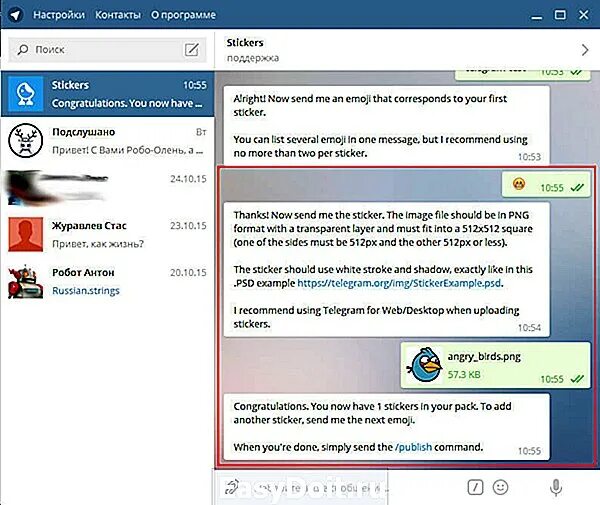600x505 pixels.
Task: Click the Russian.strings file text
Action: click(86, 291)
